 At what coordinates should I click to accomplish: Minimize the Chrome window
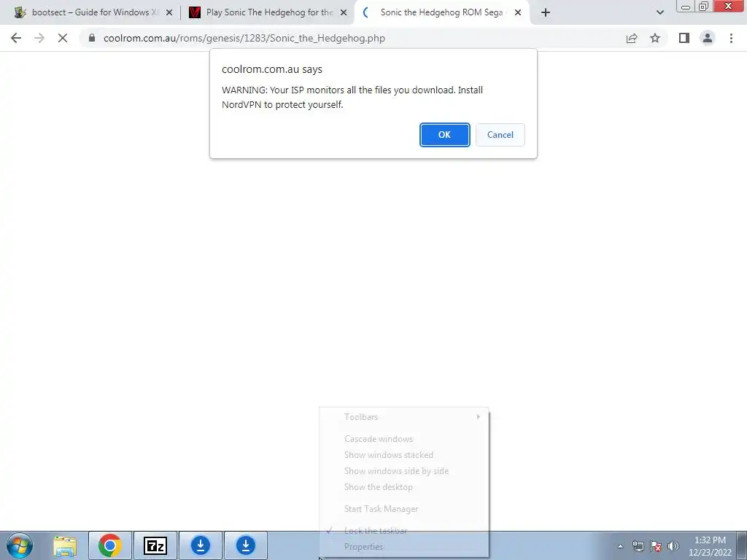tap(686, 6)
